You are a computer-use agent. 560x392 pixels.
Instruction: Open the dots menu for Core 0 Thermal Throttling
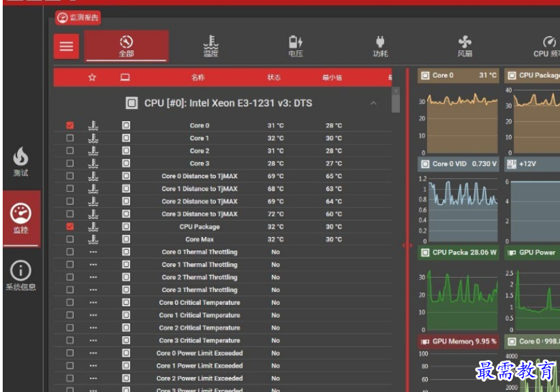click(x=93, y=252)
